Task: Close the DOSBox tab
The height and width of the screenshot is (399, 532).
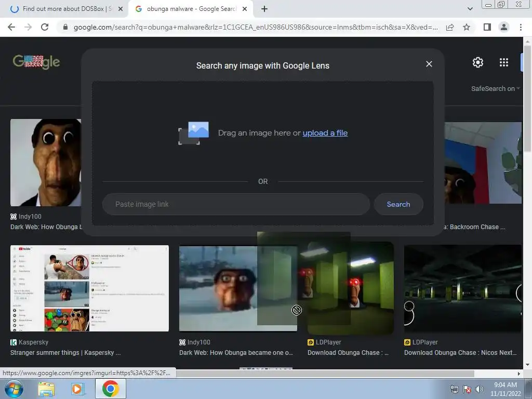Action: 121,9
